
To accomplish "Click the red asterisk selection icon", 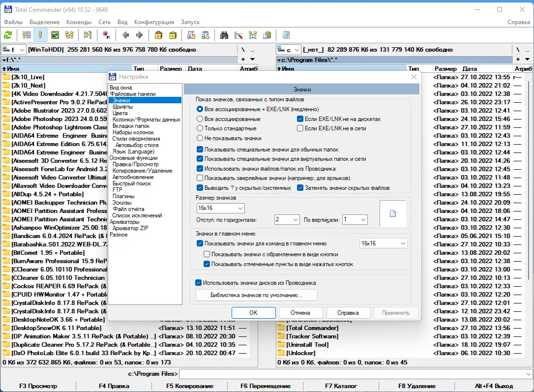I will point(106,35).
